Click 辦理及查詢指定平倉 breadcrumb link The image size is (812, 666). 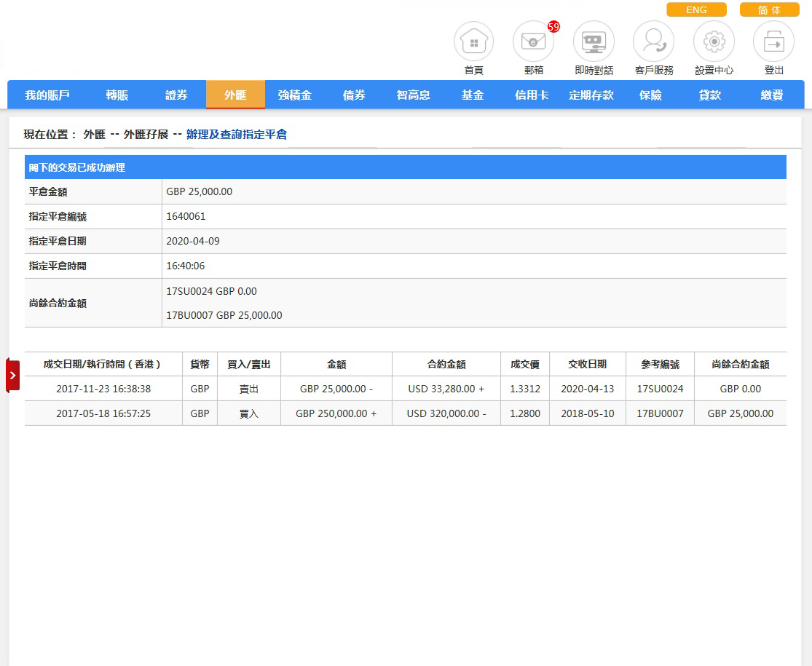pyautogui.click(x=237, y=135)
